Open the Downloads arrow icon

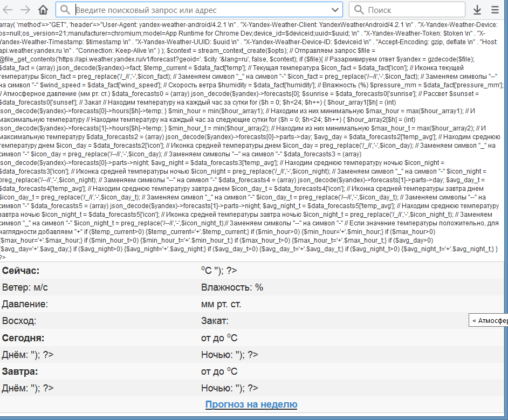coord(477,10)
